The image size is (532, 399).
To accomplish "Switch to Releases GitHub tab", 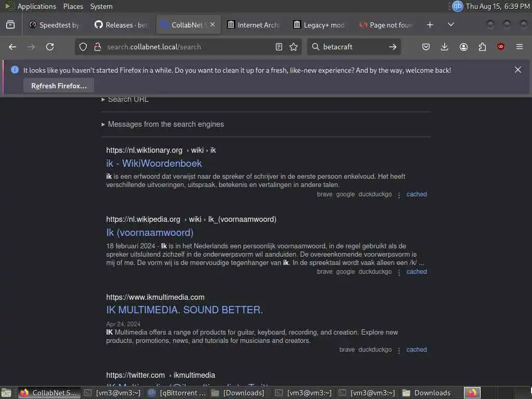I will click(122, 25).
